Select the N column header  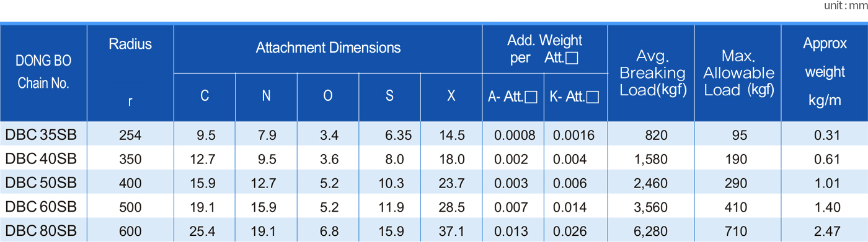(x=266, y=97)
